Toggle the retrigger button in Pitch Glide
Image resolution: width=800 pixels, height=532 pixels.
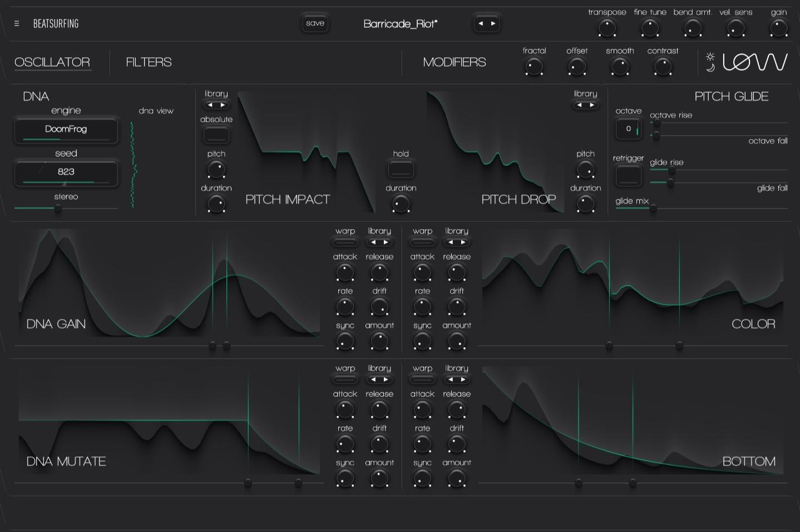[628, 176]
